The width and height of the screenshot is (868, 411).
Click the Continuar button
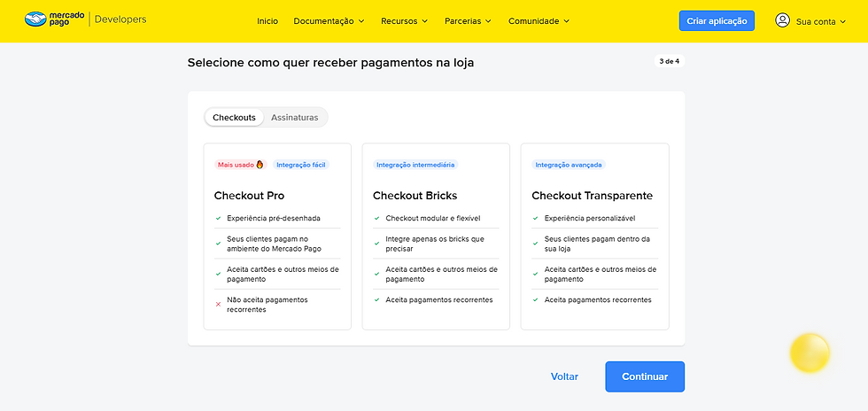(645, 376)
